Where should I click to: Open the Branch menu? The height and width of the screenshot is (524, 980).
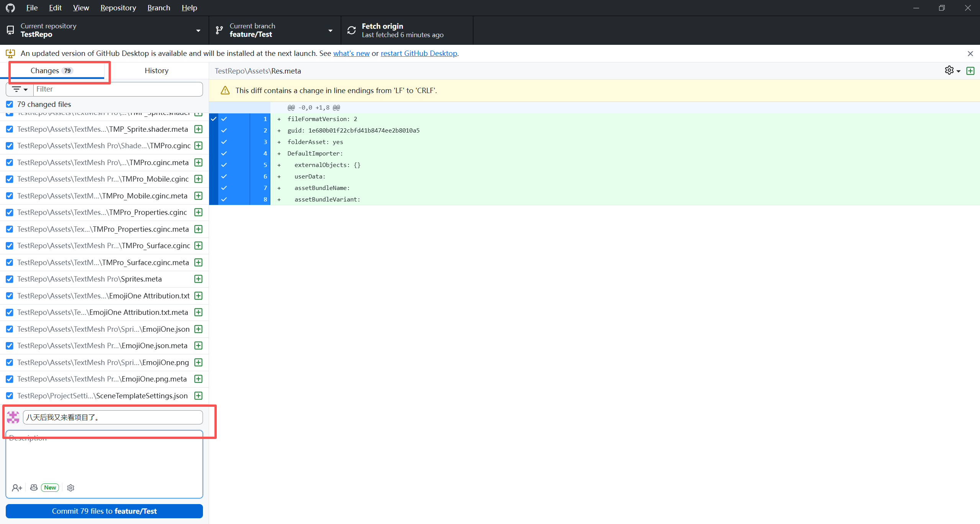159,8
